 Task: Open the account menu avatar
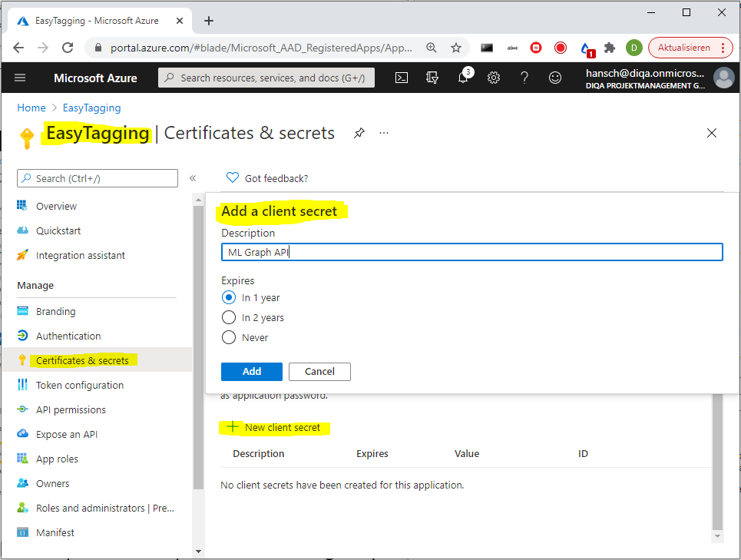click(723, 78)
